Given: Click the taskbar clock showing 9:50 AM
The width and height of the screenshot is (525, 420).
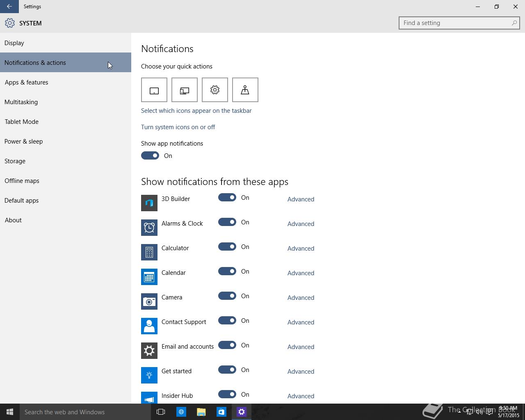Looking at the screenshot, I should coord(509,412).
